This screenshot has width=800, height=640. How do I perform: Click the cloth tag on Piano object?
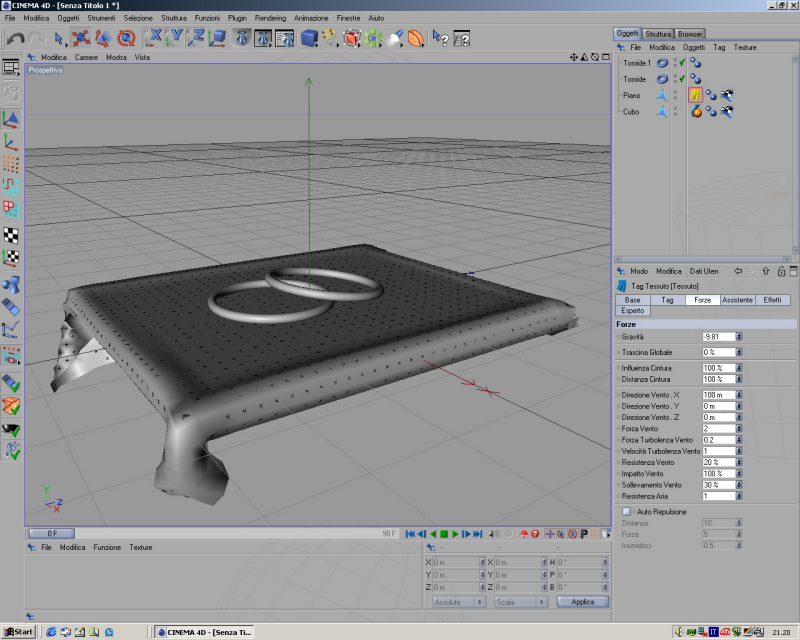(693, 95)
